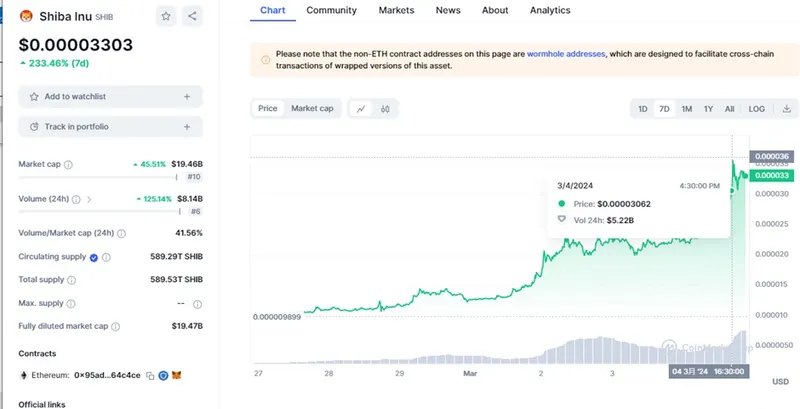This screenshot has width=800, height=409.
Task: Download chart data with the download icon
Action: pyautogui.click(x=786, y=109)
